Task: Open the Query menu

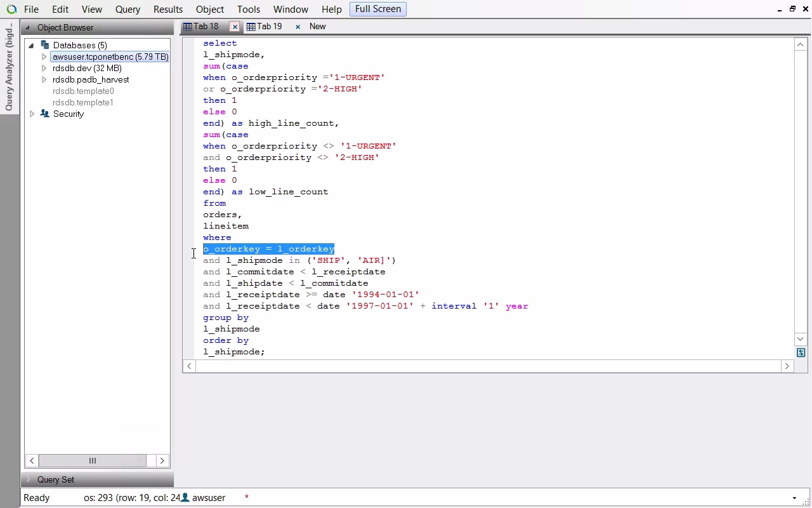Action: click(x=128, y=10)
